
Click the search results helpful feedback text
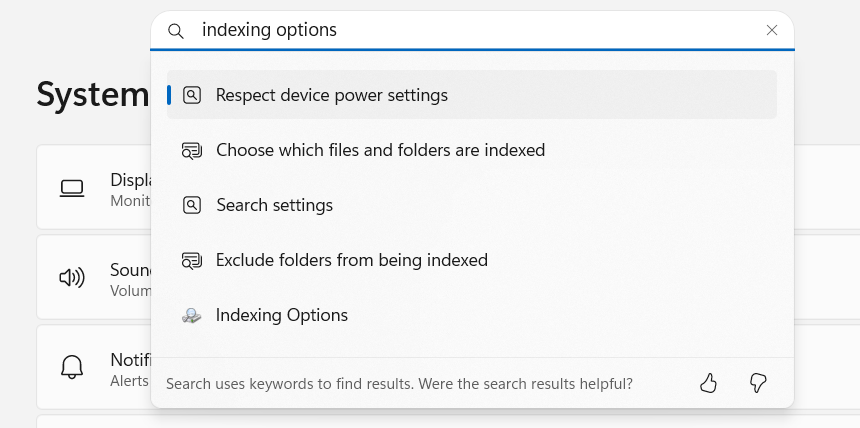click(x=399, y=384)
